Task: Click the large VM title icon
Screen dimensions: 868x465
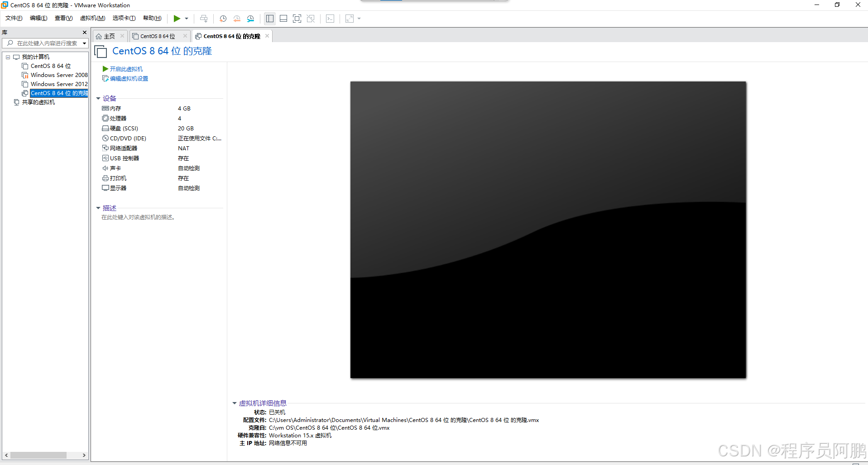Action: [x=101, y=52]
